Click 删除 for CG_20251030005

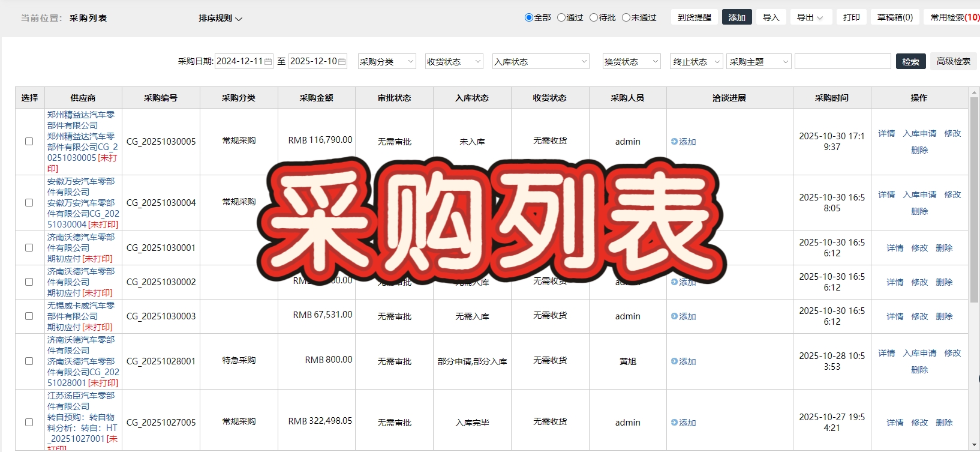(919, 150)
